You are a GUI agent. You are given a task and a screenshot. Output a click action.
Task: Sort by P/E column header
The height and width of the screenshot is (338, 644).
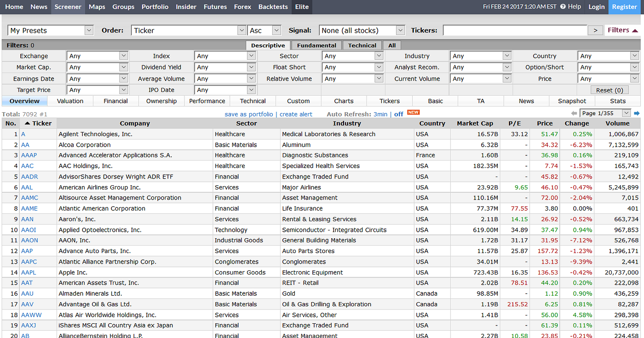[x=515, y=123]
